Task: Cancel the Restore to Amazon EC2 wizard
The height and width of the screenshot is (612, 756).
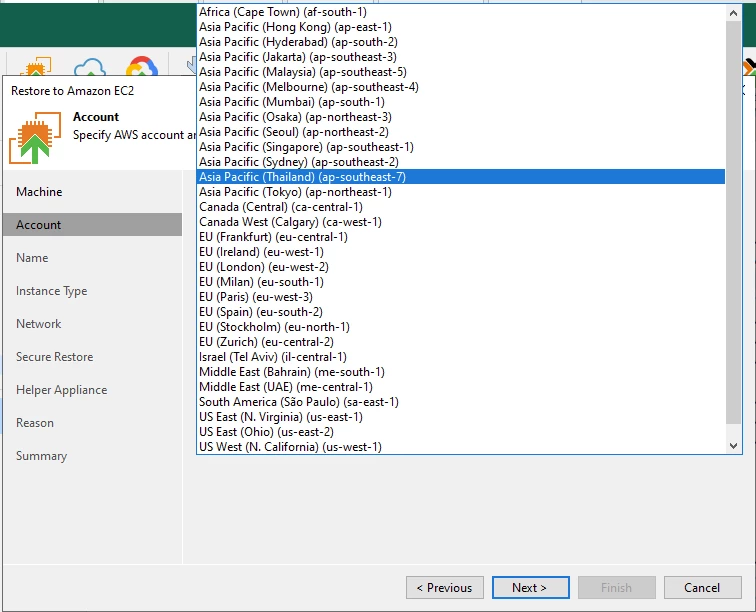Action: pos(702,587)
